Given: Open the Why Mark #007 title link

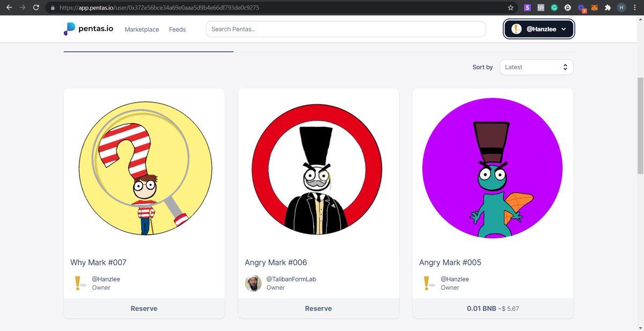Looking at the screenshot, I should (98, 263).
